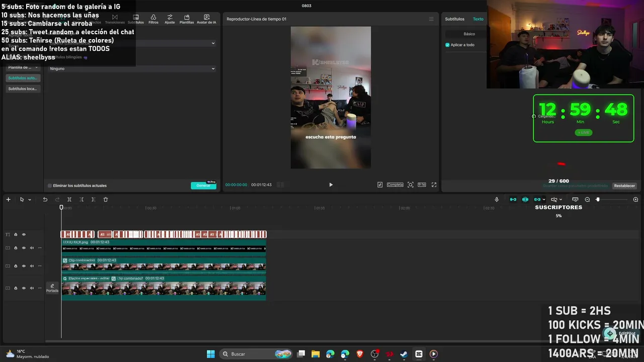Open the player panel menu icon
644x362 pixels.
(x=431, y=19)
